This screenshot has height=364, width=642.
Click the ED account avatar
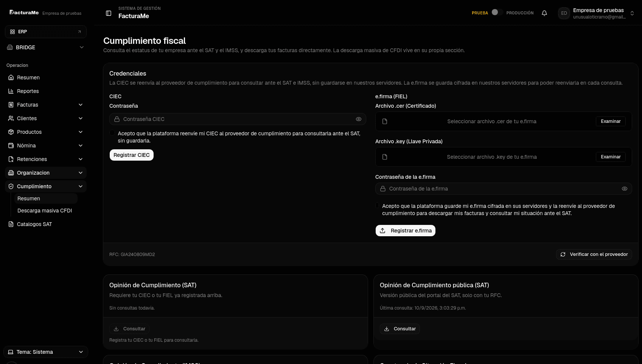[x=564, y=13]
